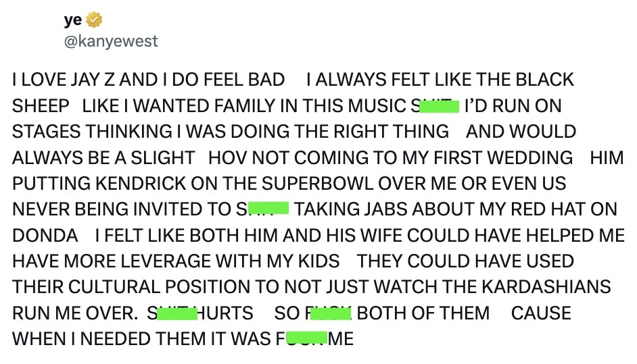The height and width of the screenshot is (364, 637).
Task: Click the green censor bar before HURTS
Action: pos(176,313)
